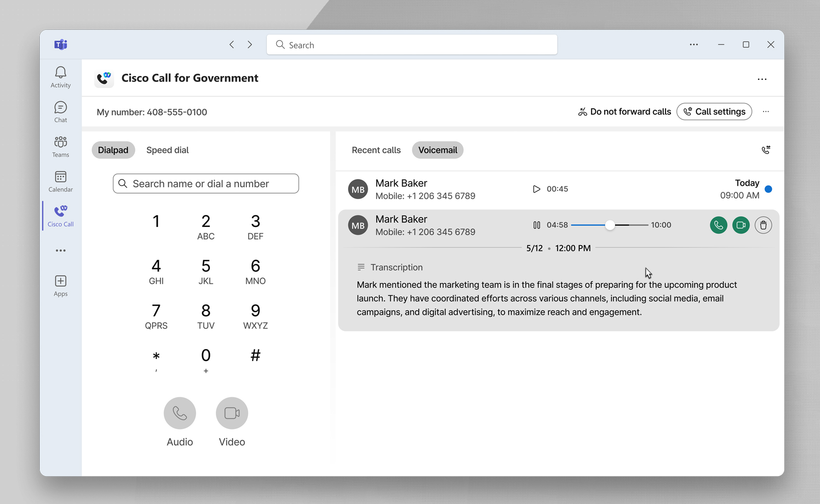This screenshot has width=820, height=504.
Task: Open more options next to Call settings
Action: coord(766,112)
